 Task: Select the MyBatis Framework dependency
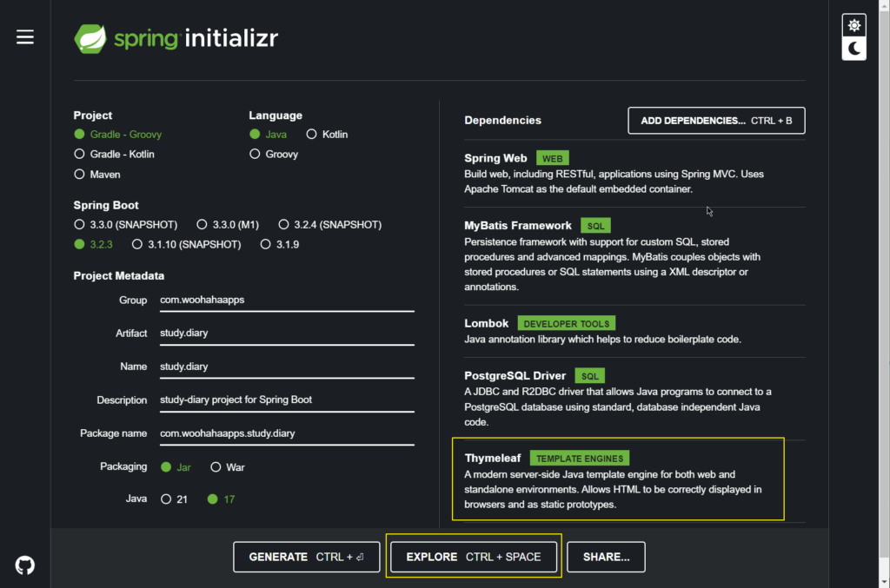(x=634, y=255)
